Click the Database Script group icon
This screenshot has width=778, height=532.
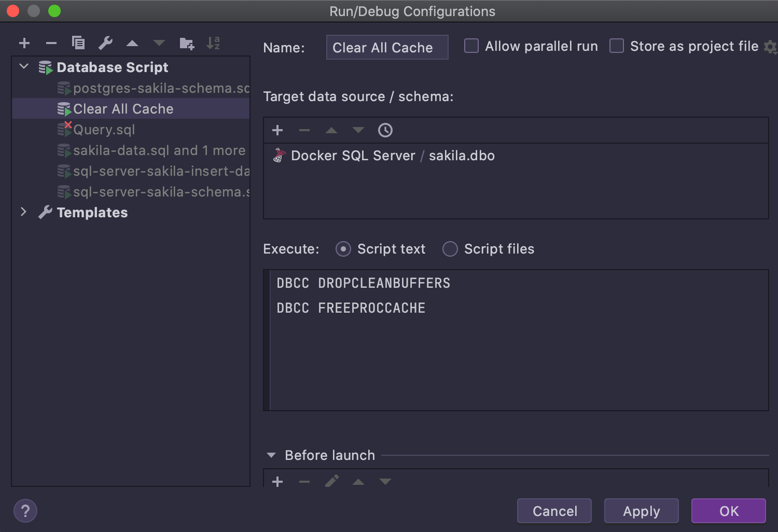[46, 67]
